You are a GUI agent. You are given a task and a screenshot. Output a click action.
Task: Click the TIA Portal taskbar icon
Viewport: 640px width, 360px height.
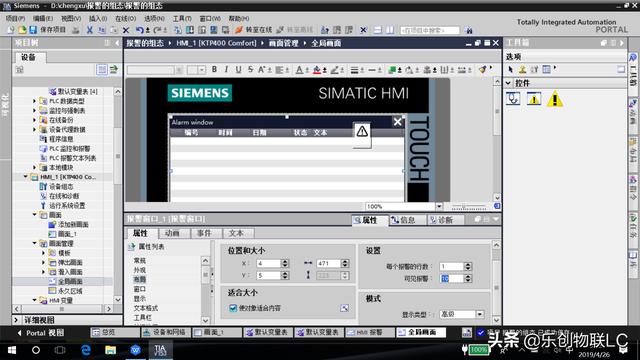pos(160,350)
